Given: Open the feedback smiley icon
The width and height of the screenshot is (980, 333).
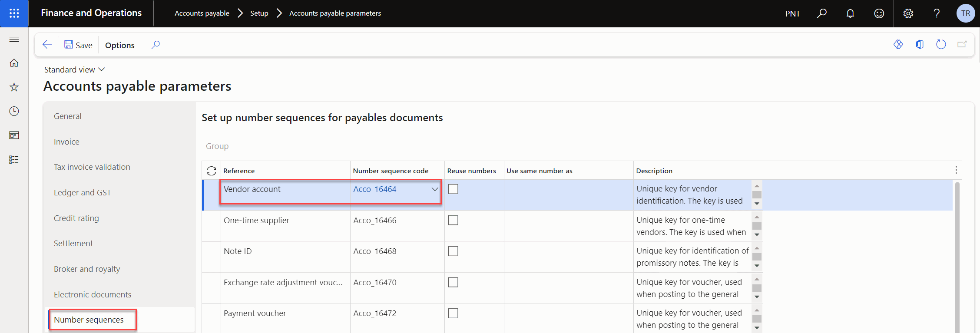Looking at the screenshot, I should (x=879, y=13).
